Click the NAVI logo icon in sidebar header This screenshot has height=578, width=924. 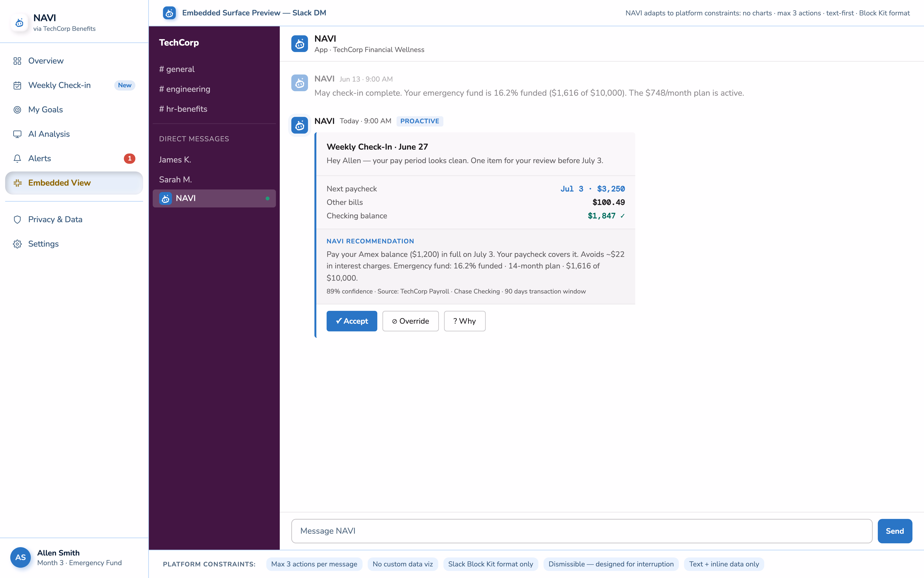tap(19, 23)
